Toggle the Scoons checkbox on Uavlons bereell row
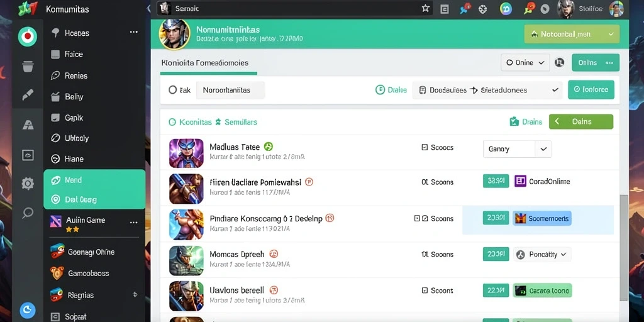 coord(425,291)
